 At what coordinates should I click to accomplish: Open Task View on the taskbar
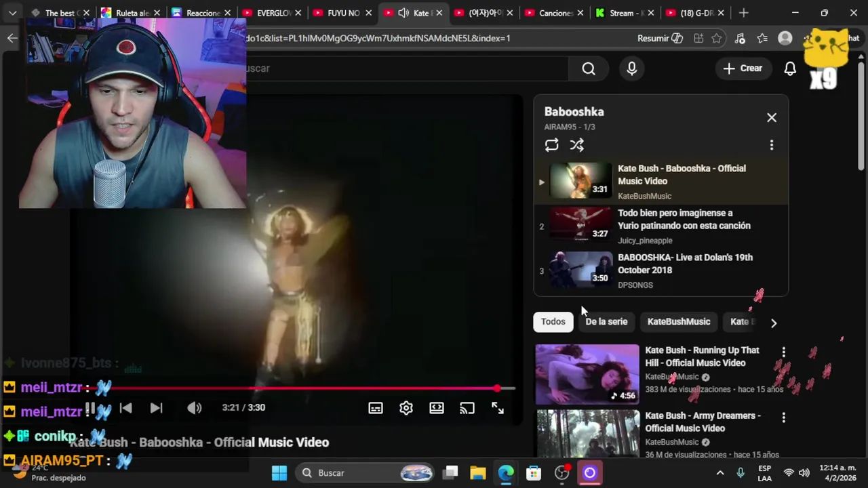tap(451, 473)
